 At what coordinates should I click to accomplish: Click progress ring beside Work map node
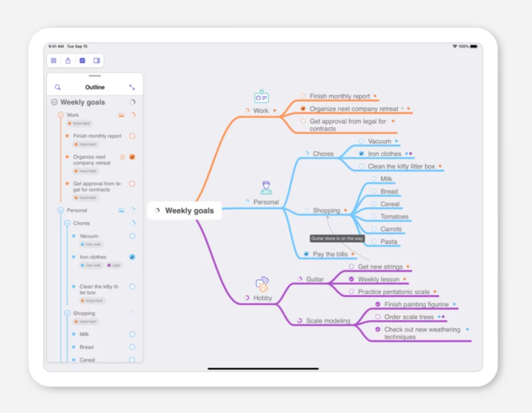coord(247,111)
